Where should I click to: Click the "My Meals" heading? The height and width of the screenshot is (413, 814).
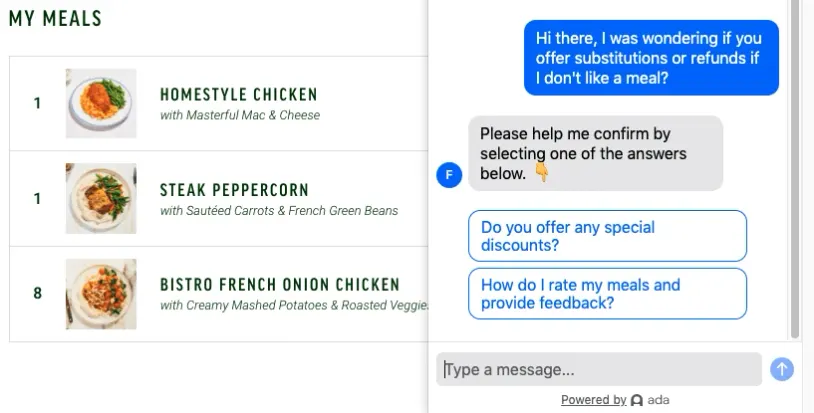[55, 19]
